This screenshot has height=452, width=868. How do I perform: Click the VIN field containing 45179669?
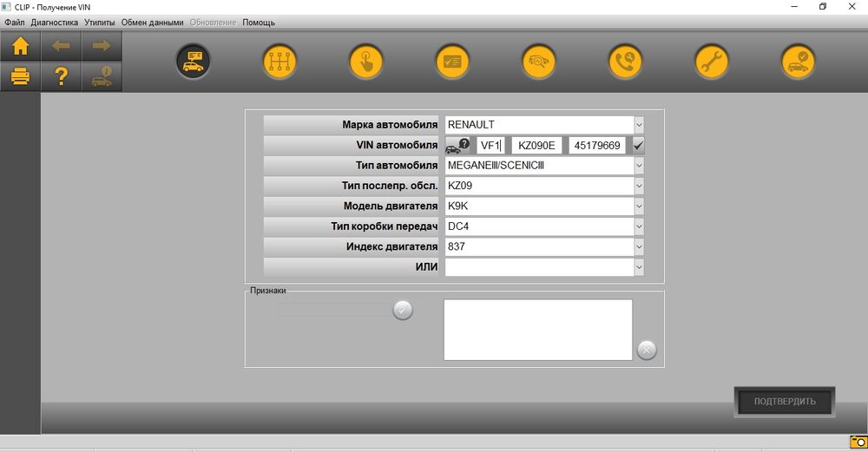click(597, 146)
